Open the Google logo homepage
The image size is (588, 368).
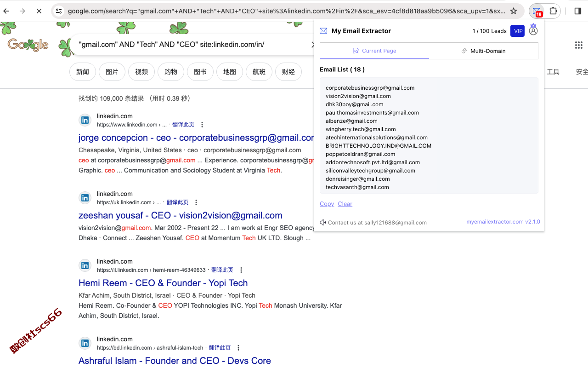coord(28,44)
